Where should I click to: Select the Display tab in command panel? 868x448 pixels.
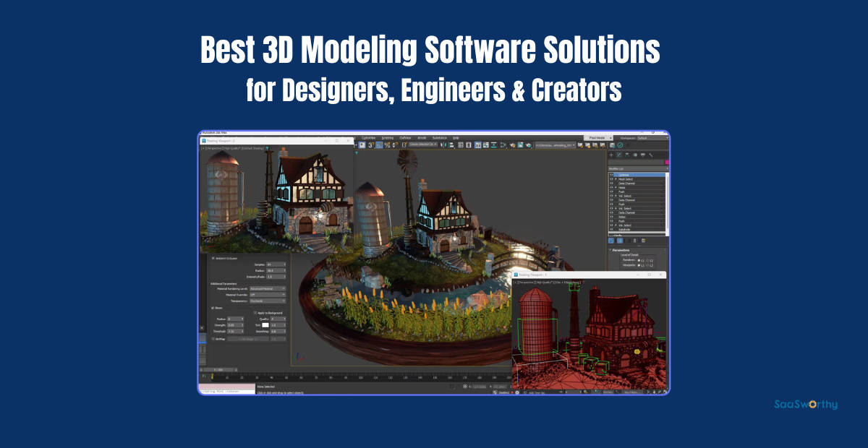point(643,155)
